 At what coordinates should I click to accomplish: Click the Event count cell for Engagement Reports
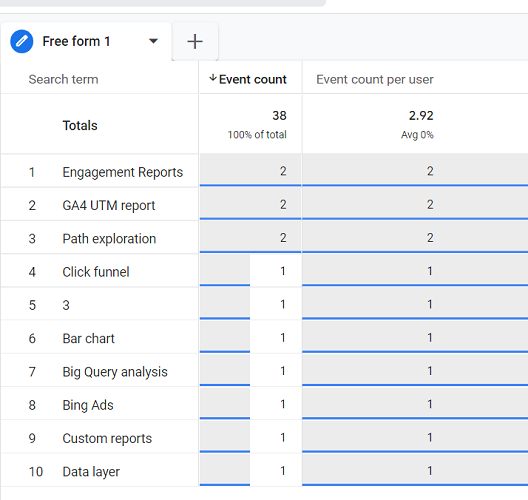click(250, 170)
